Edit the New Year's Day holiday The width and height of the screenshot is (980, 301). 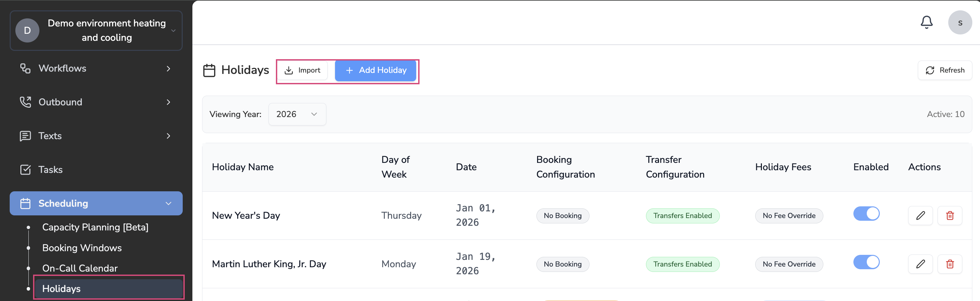pyautogui.click(x=920, y=216)
